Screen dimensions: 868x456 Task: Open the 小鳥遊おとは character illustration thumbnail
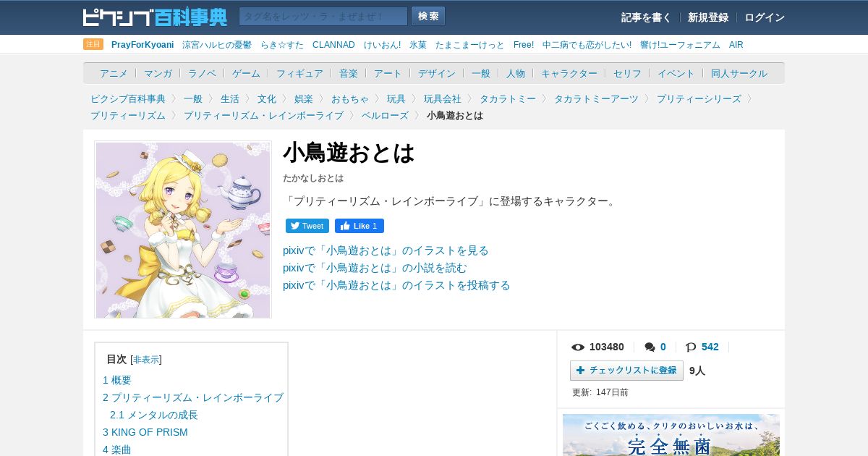click(x=183, y=229)
